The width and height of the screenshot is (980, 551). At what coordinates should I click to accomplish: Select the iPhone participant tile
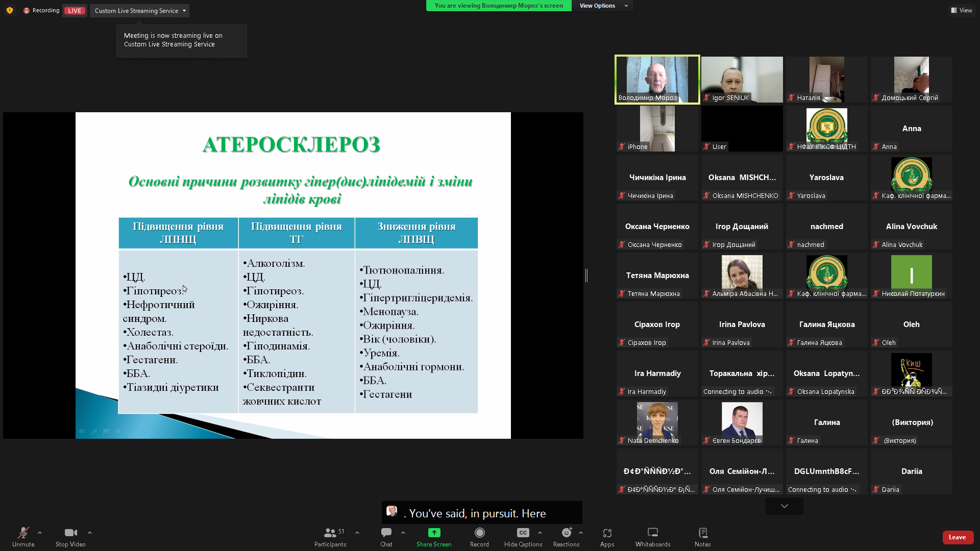point(657,129)
